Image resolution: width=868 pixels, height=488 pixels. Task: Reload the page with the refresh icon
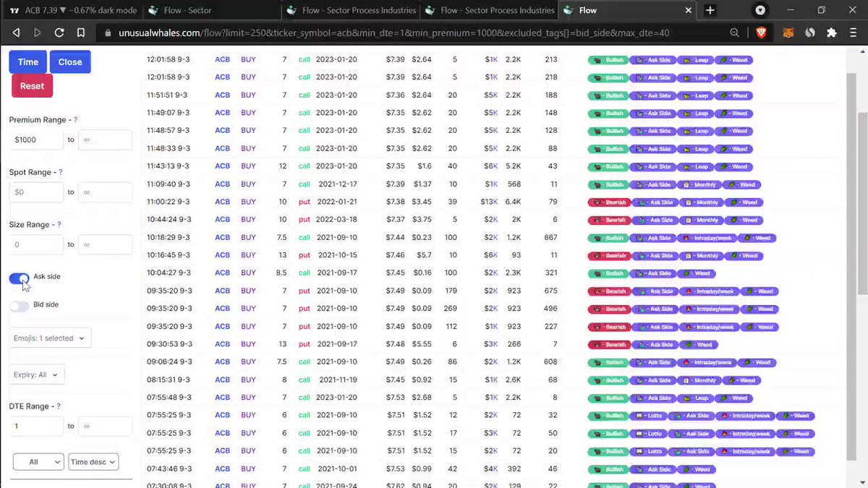(59, 33)
